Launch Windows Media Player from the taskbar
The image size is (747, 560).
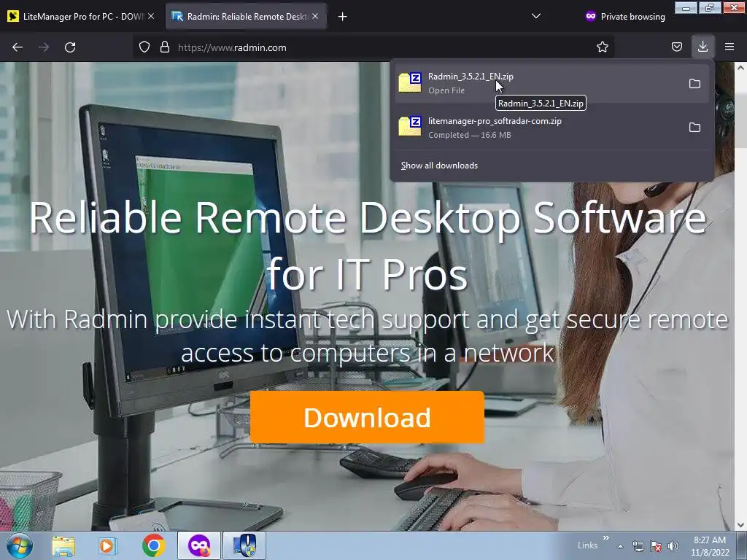107,545
